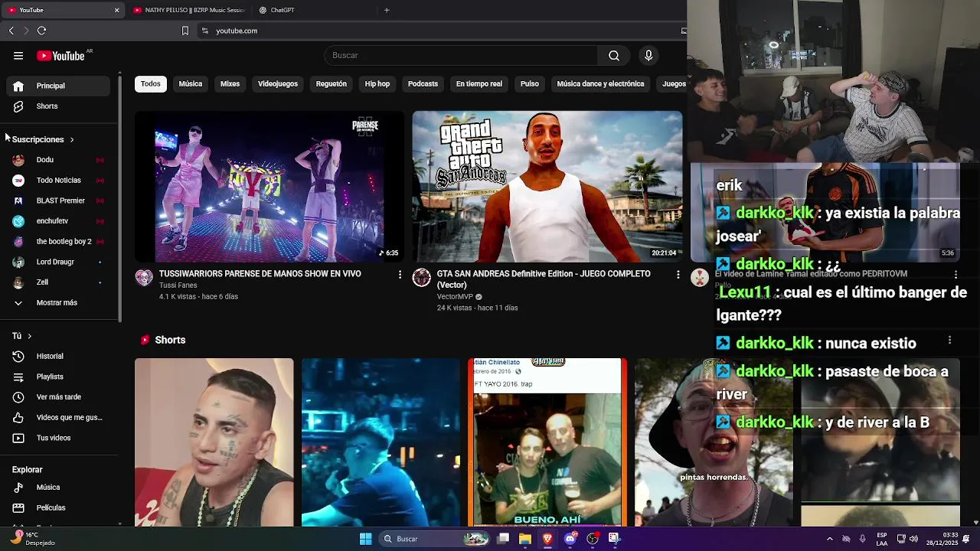The image size is (980, 551).
Task: Open Principal home in sidebar
Action: click(60, 86)
